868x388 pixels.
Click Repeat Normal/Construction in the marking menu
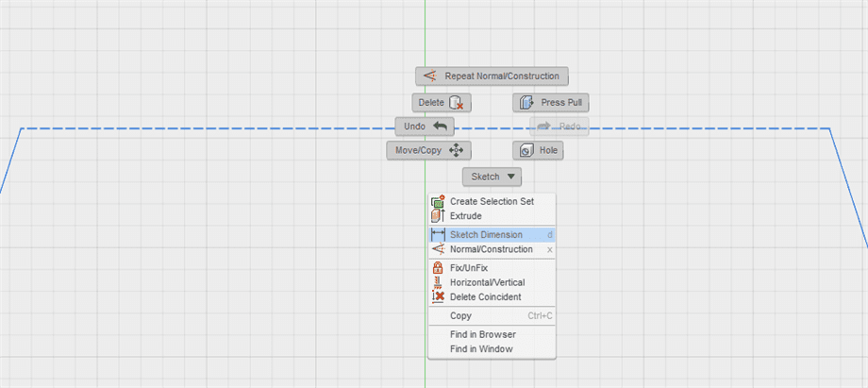pyautogui.click(x=492, y=76)
